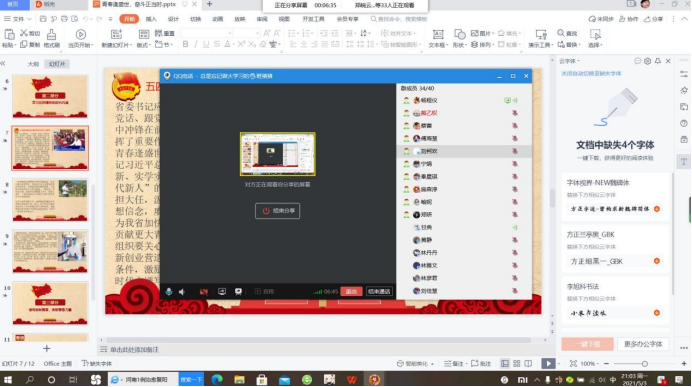The image size is (692, 387).
Task: Click the Save icon in quick access toolbar
Action: coord(43,19)
